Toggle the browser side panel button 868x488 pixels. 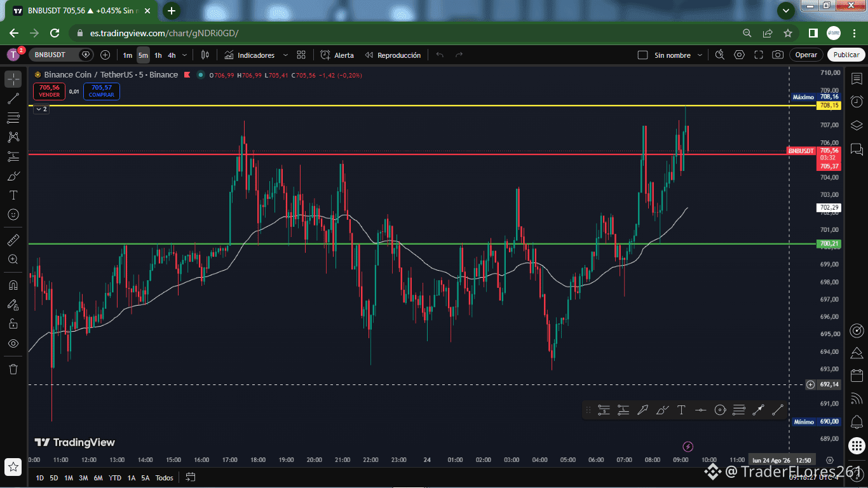tap(813, 33)
